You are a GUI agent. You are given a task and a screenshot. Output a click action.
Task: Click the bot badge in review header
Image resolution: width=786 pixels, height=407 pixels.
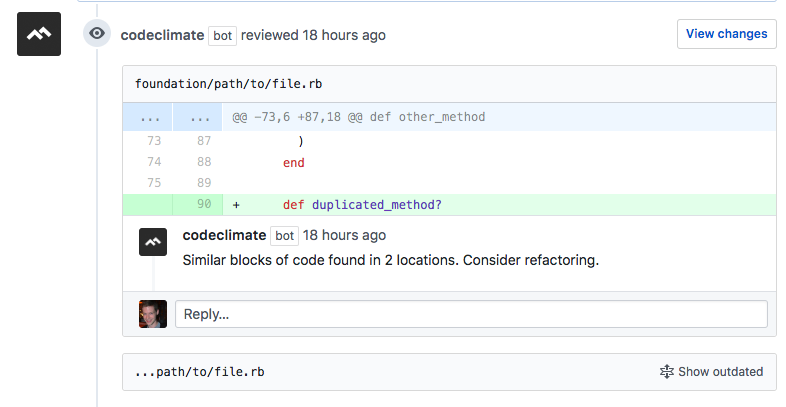coord(222,35)
